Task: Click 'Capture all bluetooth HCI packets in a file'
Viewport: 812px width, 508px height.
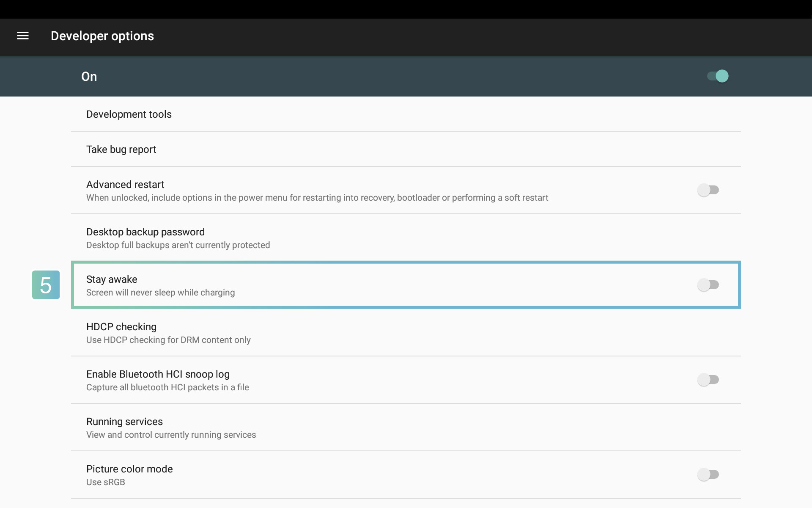Action: click(167, 387)
